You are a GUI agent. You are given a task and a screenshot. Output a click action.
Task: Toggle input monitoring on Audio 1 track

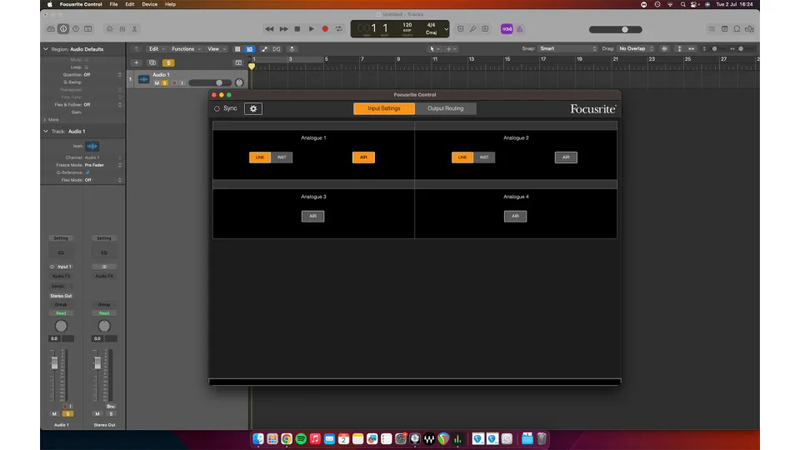182,83
